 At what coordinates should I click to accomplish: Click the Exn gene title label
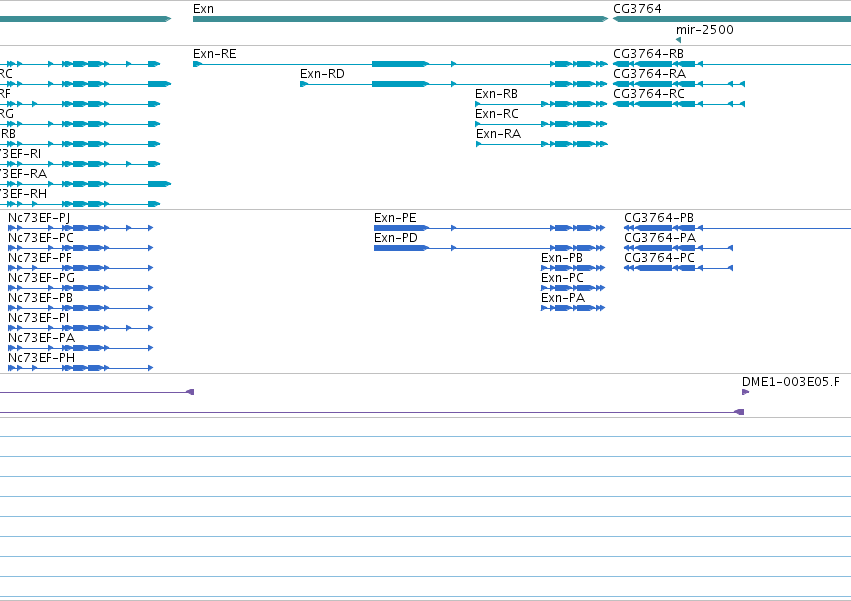pos(204,9)
